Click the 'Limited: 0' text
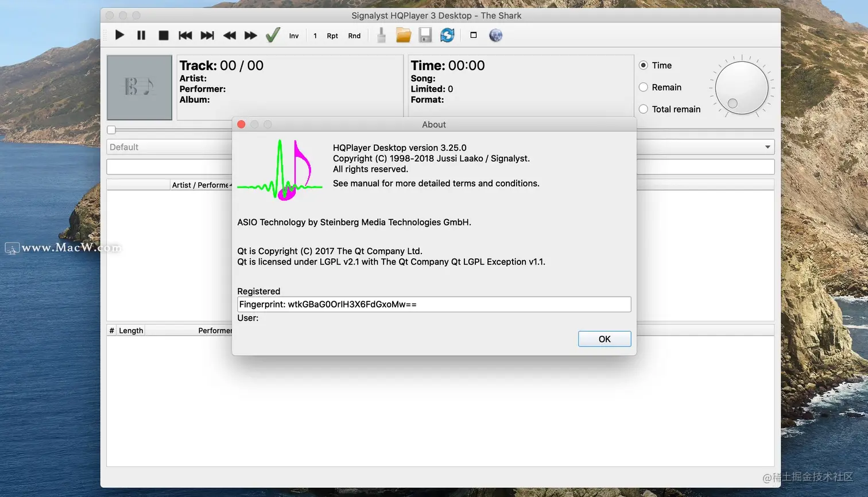This screenshot has height=497, width=868. click(432, 89)
